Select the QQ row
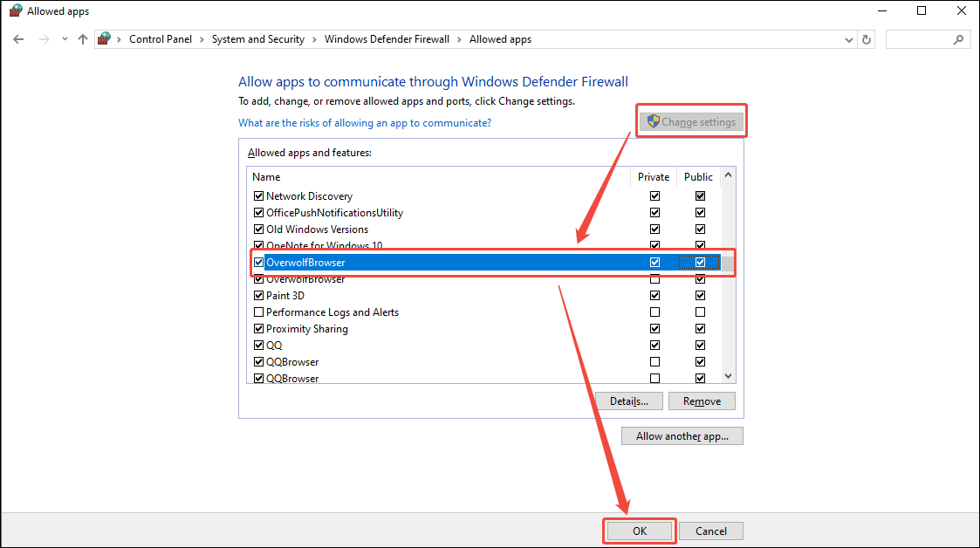The image size is (980, 548). pos(485,345)
